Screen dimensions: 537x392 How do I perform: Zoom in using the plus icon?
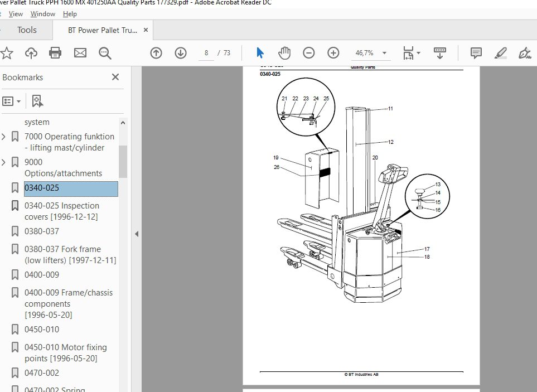(x=333, y=53)
